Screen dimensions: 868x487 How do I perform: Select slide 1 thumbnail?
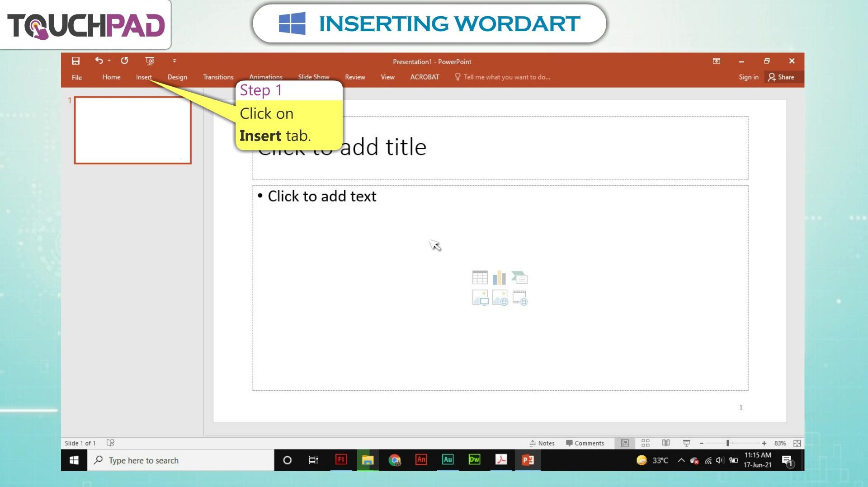133,130
